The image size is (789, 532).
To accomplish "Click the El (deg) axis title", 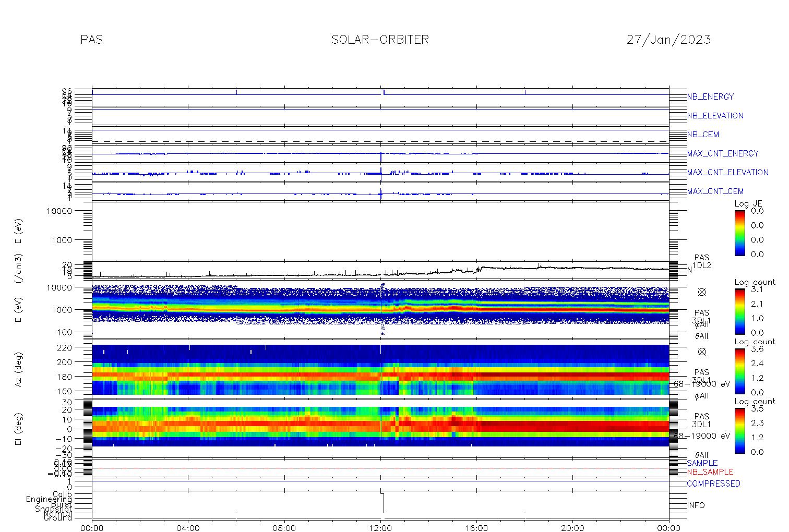I will click(x=19, y=429).
